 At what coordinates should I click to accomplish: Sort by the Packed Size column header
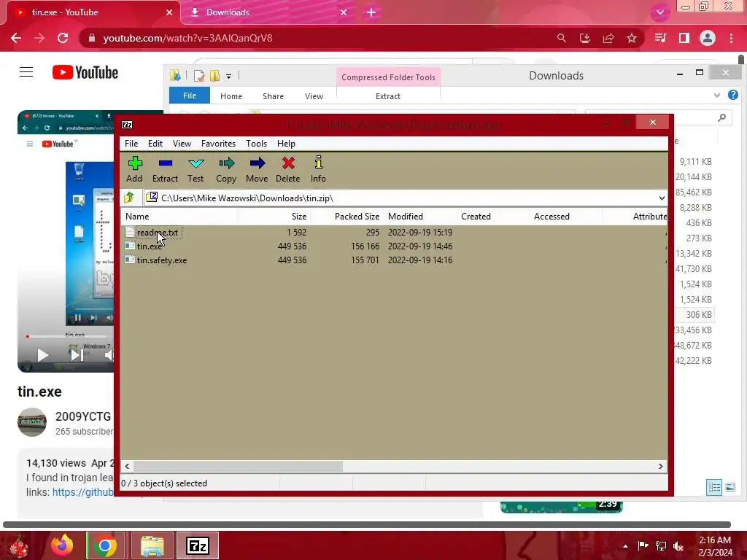(347, 216)
